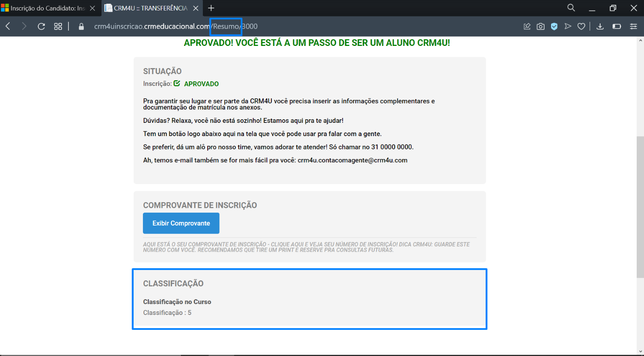The height and width of the screenshot is (356, 644).
Task: Open the ad blocker shield icon
Action: click(554, 27)
